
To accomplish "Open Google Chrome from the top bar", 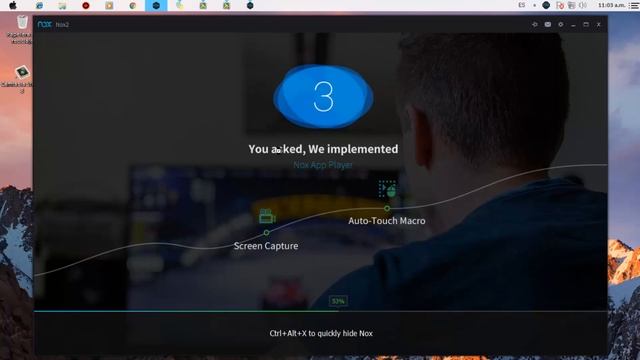I will tap(133, 5).
